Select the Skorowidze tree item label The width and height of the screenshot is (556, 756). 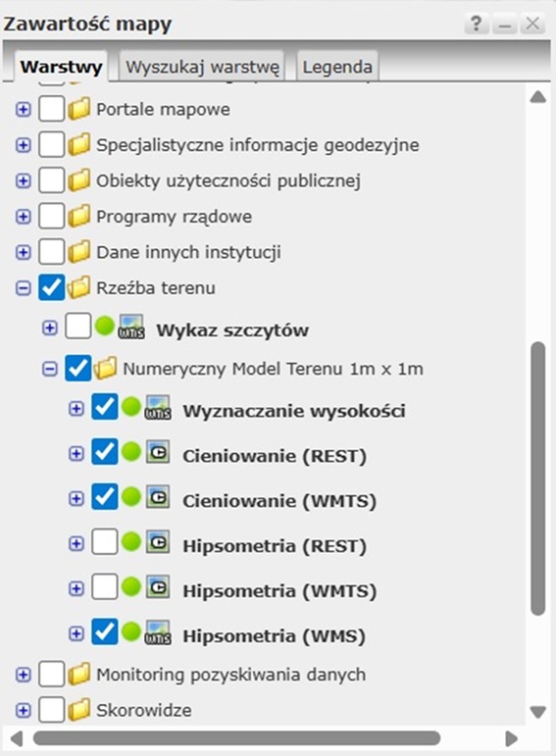(x=144, y=710)
